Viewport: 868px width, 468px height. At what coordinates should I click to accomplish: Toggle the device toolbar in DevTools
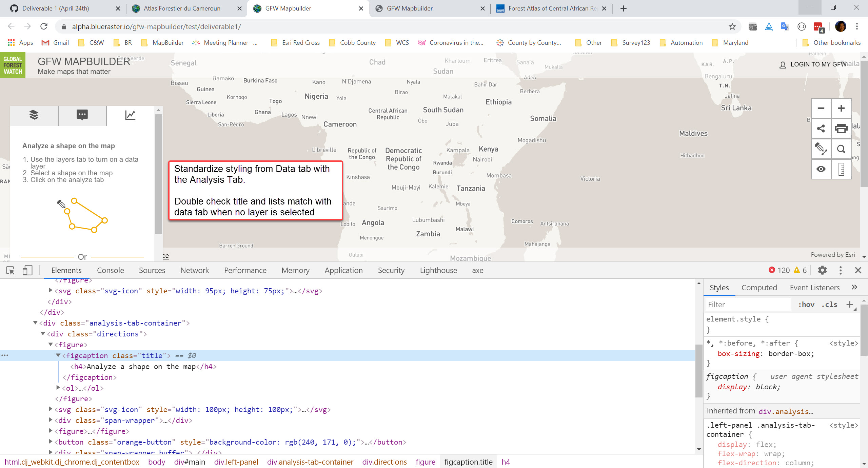point(27,270)
